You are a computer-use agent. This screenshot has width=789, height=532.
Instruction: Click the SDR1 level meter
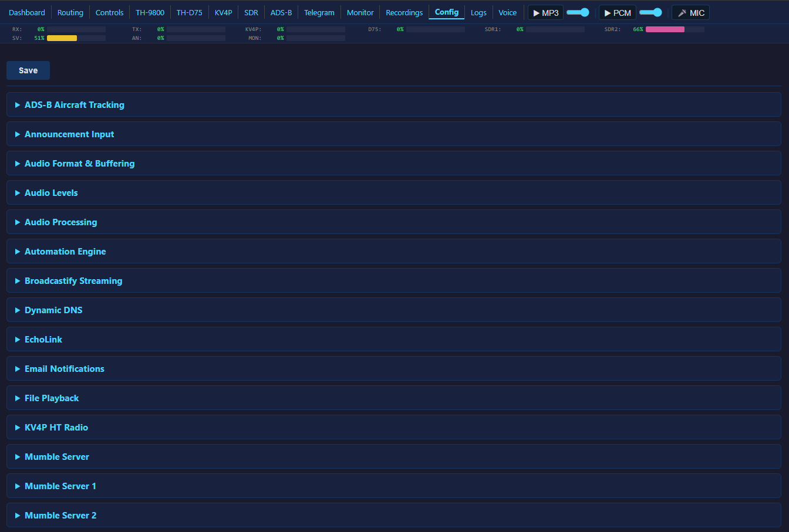tap(555, 29)
